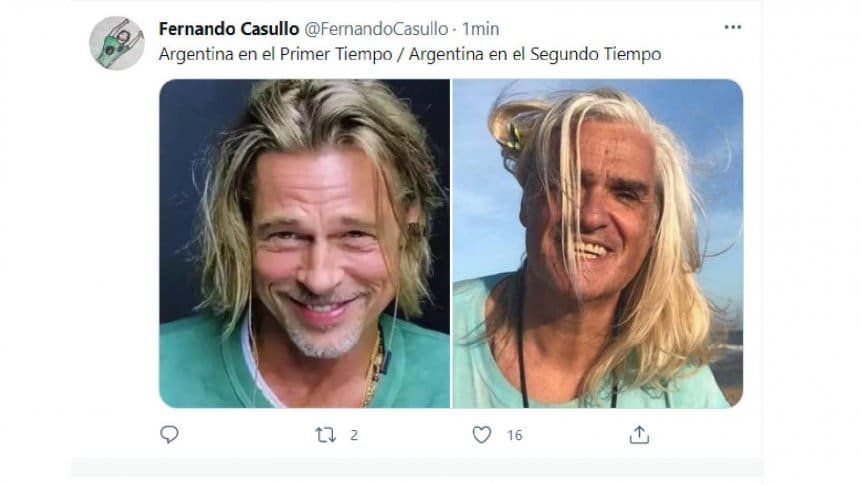Open the reply speech bubble icon
Viewport: 862px width, 485px height.
(169, 434)
